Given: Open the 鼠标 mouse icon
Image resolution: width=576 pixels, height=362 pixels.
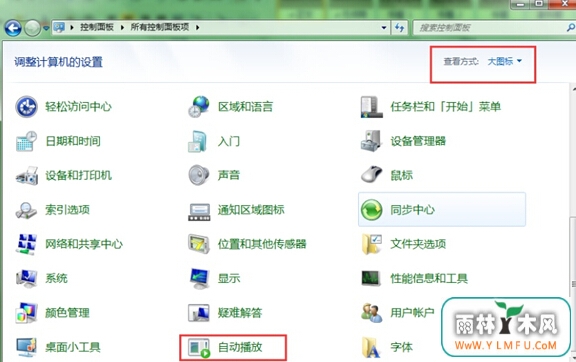Looking at the screenshot, I should 371,174.
